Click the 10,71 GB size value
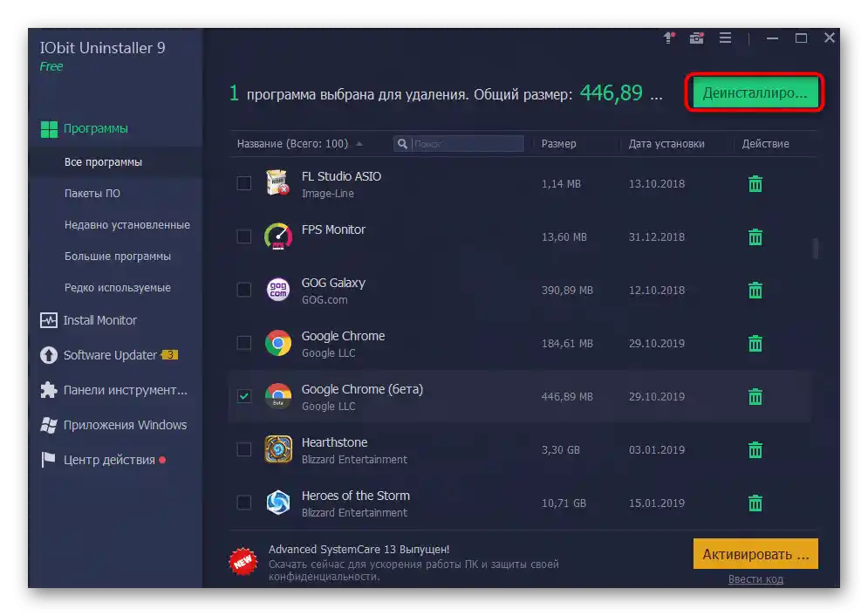This screenshot has width=868, height=616. tap(564, 503)
